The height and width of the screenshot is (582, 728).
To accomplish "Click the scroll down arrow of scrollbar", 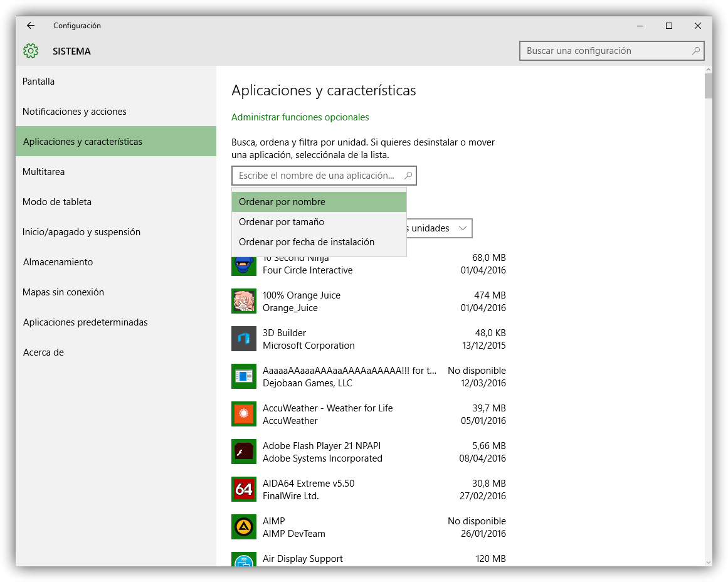I will click(708, 562).
